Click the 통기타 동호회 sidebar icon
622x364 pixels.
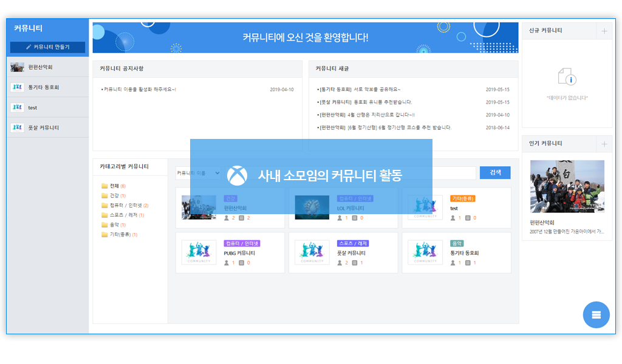[x=18, y=87]
